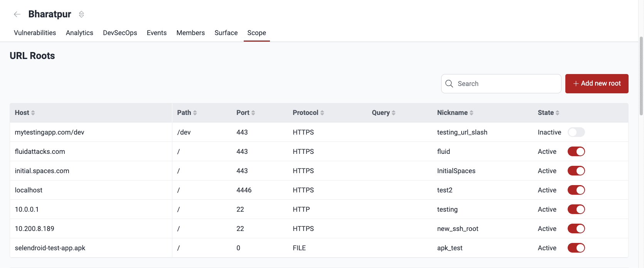
Task: Select the Scope tab
Action: pos(257,33)
